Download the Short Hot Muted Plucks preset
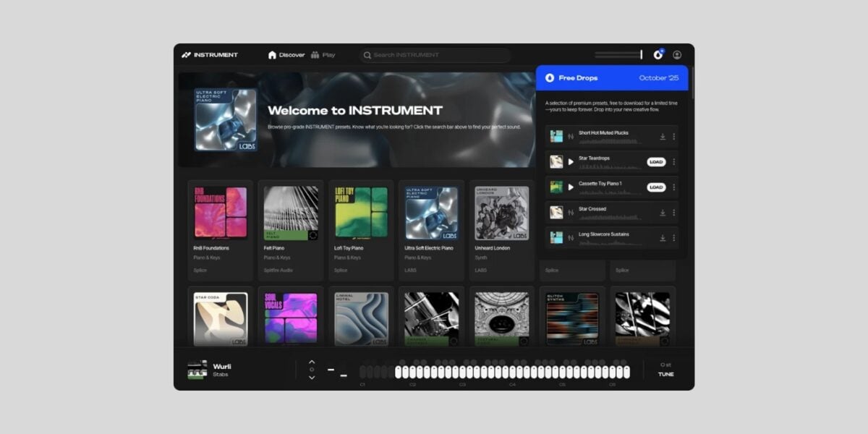This screenshot has width=868, height=434. tap(663, 135)
